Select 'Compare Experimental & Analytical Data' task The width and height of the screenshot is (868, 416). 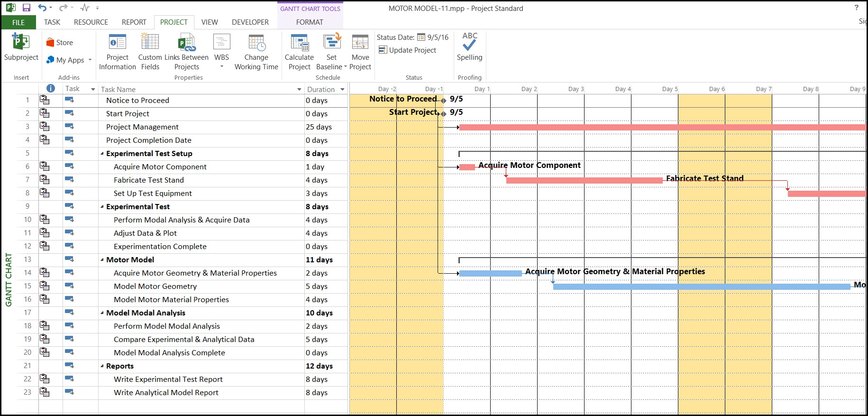184,339
